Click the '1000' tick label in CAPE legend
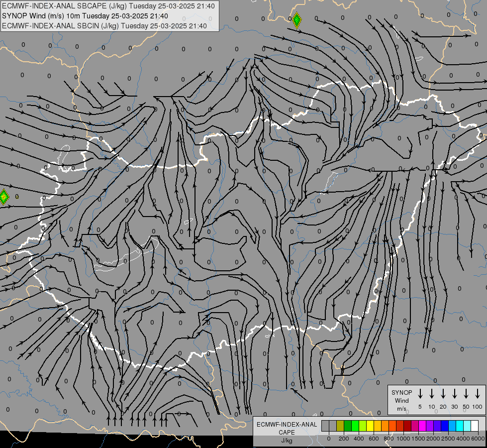Screen dimensions: 487x448 (x=403, y=439)
